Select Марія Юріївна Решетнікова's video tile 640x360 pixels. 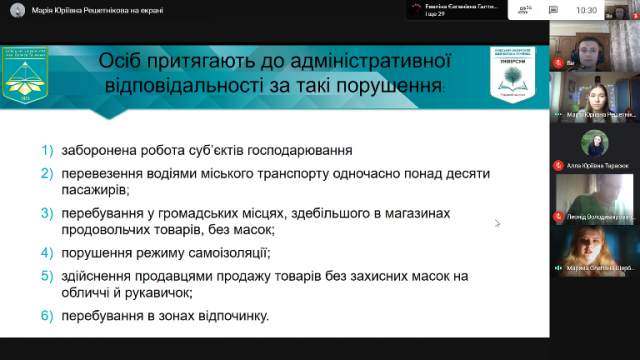point(595,97)
